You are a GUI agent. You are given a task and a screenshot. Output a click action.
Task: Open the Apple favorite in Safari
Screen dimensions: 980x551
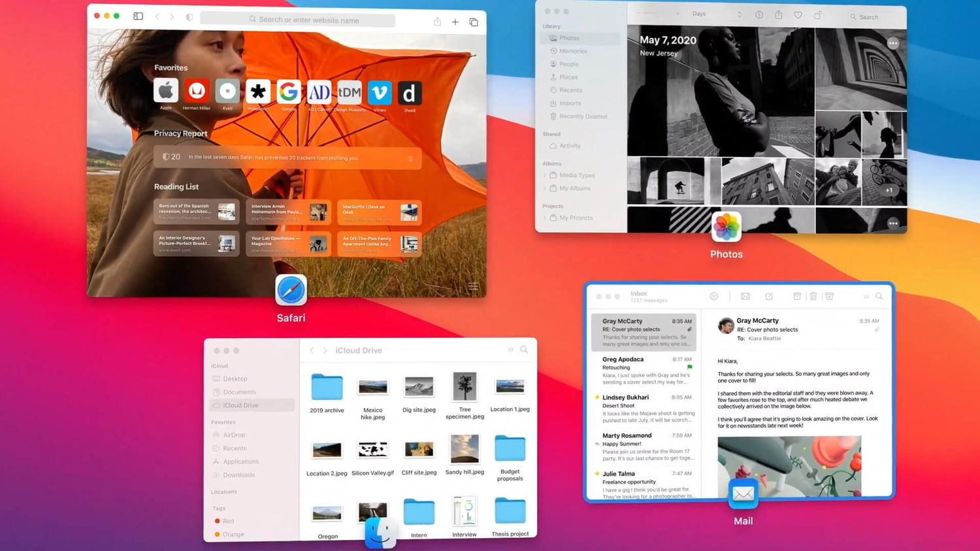click(x=166, y=92)
